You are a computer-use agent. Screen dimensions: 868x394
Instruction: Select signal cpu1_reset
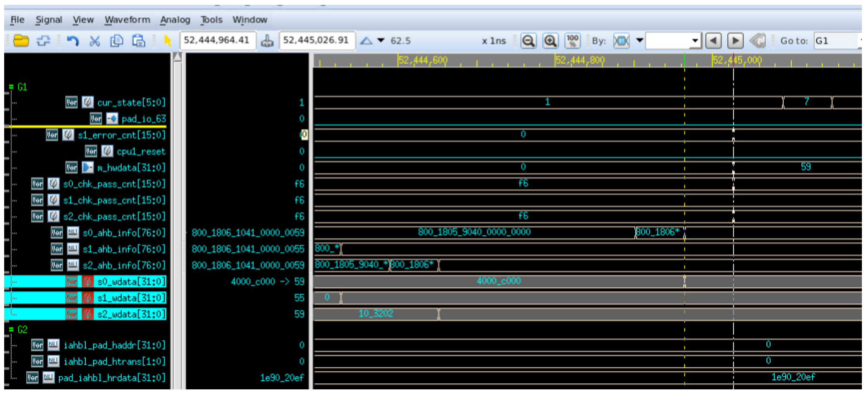tap(141, 151)
